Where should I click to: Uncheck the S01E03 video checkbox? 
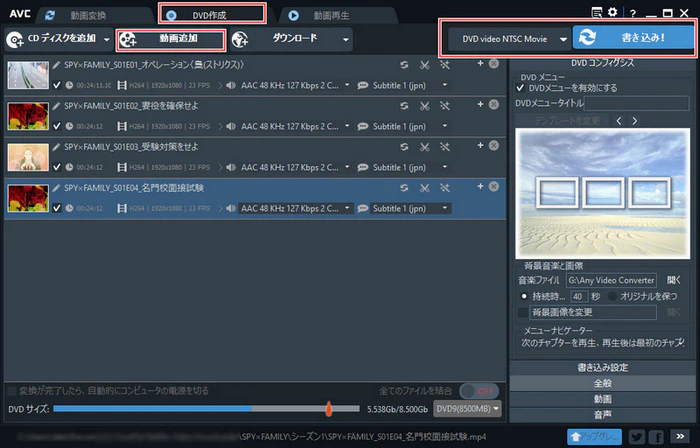click(x=57, y=167)
